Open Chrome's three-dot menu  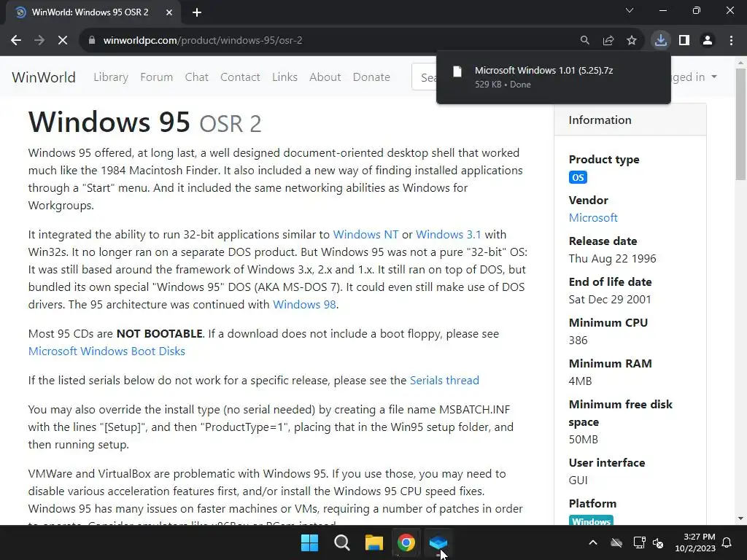tap(731, 41)
